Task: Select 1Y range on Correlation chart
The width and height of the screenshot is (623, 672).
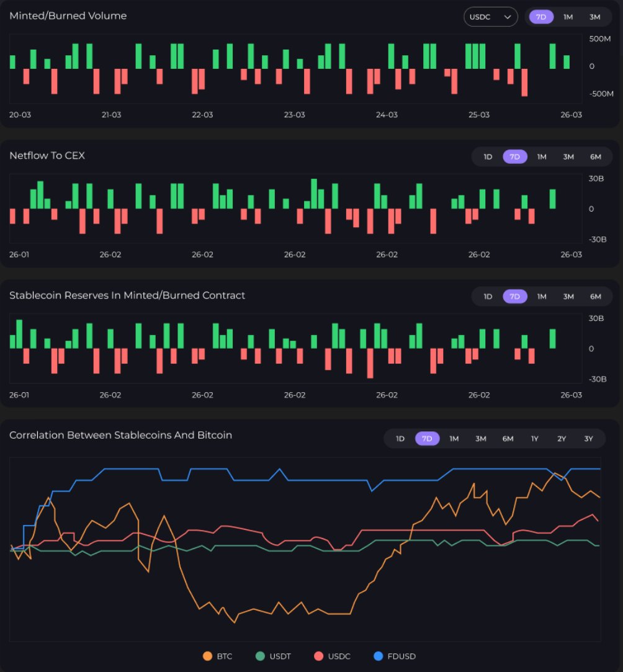Action: (534, 439)
